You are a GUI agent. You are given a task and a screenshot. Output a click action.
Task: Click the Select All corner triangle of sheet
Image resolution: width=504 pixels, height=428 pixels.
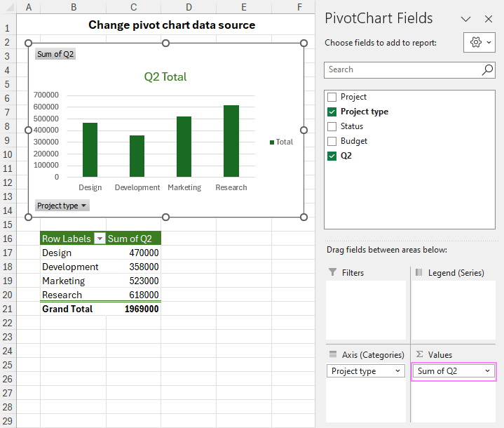click(x=10, y=7)
